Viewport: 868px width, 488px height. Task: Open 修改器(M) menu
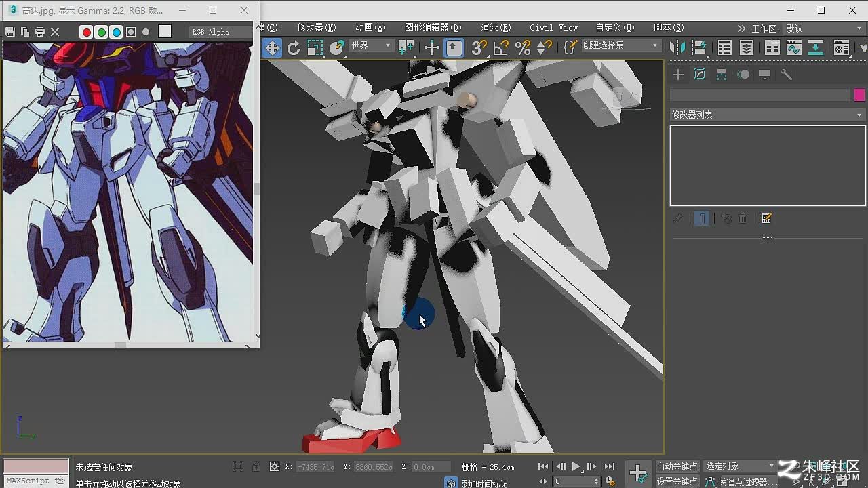(317, 28)
